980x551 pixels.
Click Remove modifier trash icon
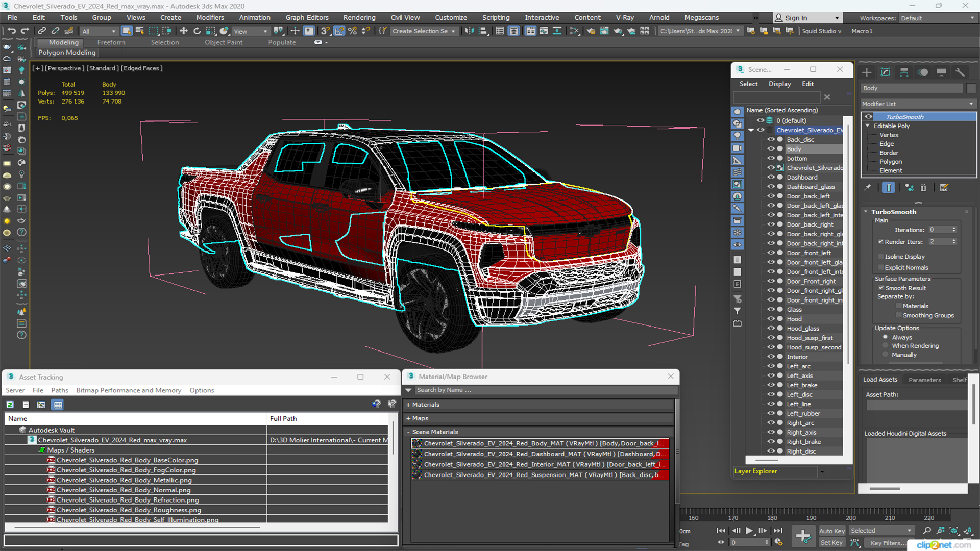pyautogui.click(x=923, y=188)
